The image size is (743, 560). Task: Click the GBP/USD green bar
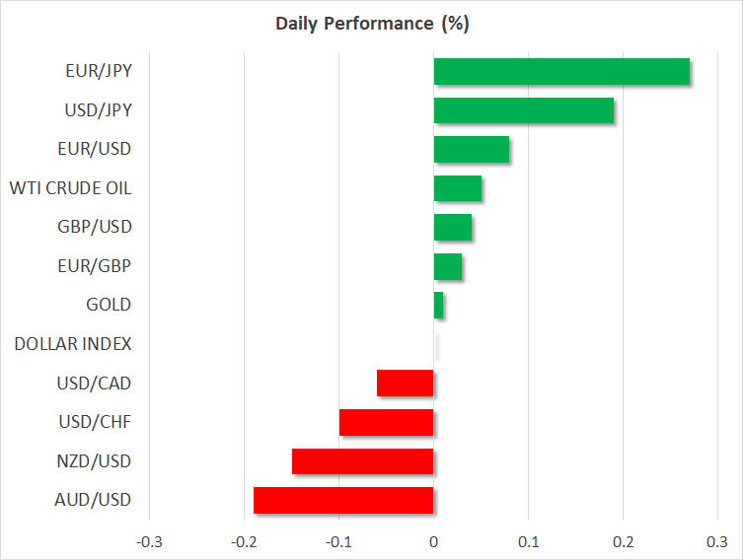[453, 227]
